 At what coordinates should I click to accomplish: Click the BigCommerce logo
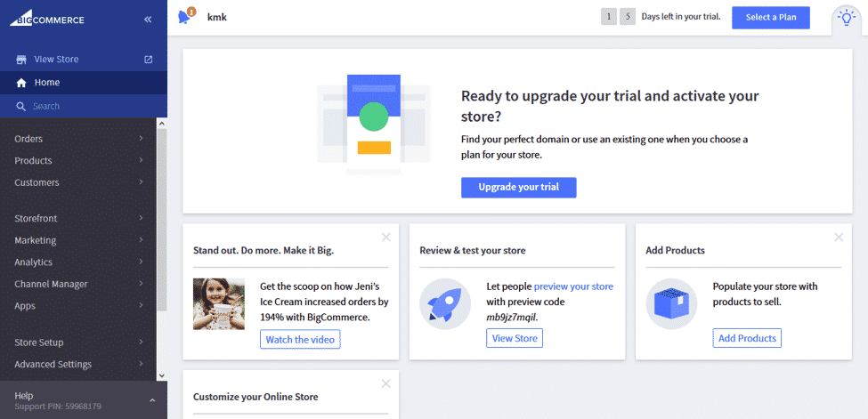pyautogui.click(x=47, y=20)
